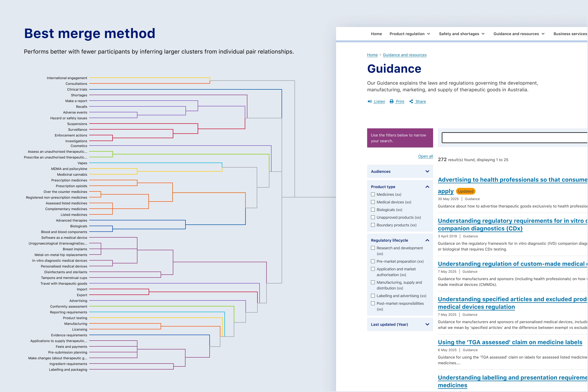Expand the Last updated (Year) filter
Viewport: 588px width, 392px height.
[x=427, y=325]
